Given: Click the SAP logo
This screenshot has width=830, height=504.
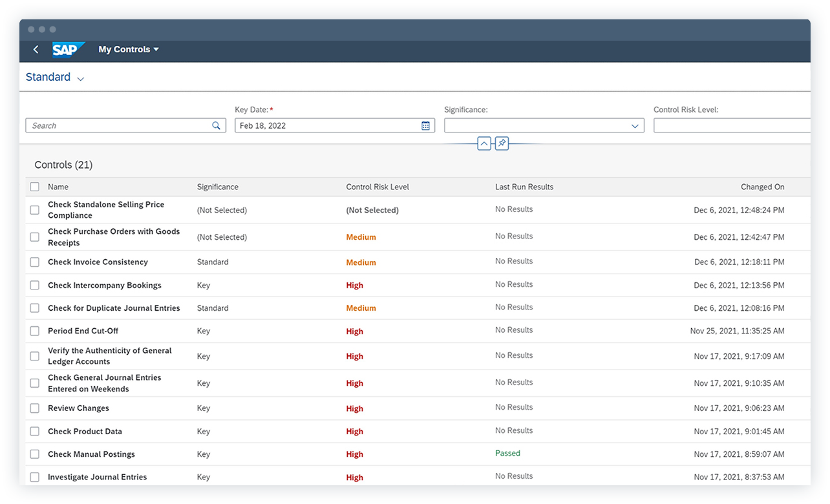Looking at the screenshot, I should click(69, 49).
